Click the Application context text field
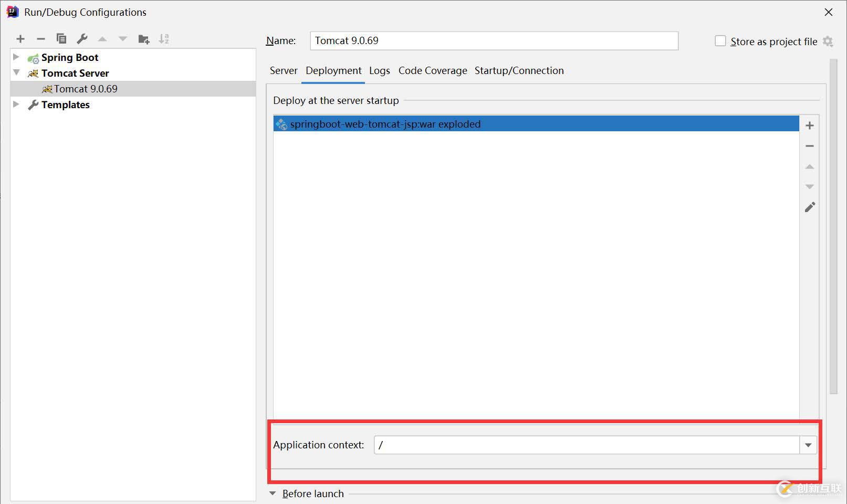 [587, 445]
